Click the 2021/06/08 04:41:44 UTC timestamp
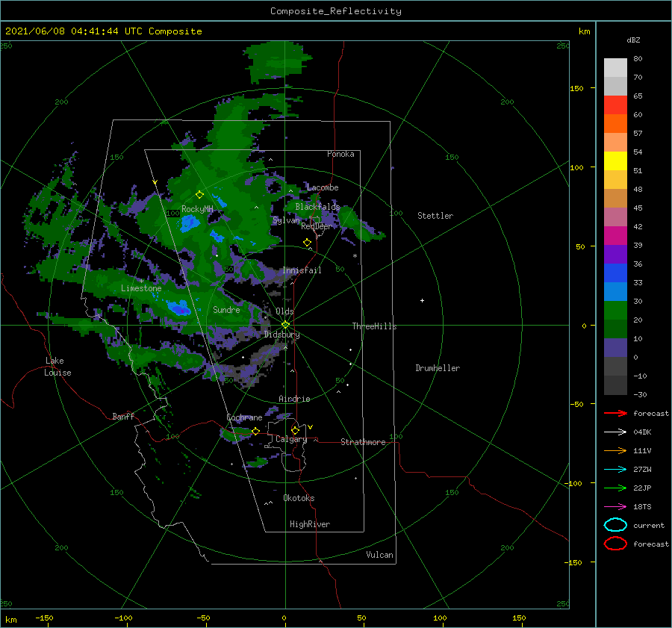 [x=103, y=31]
